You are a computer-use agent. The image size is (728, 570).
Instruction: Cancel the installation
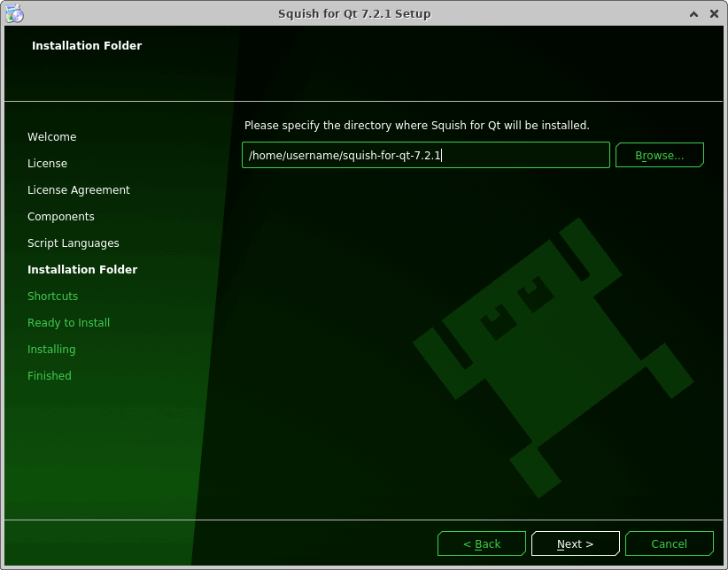point(669,543)
